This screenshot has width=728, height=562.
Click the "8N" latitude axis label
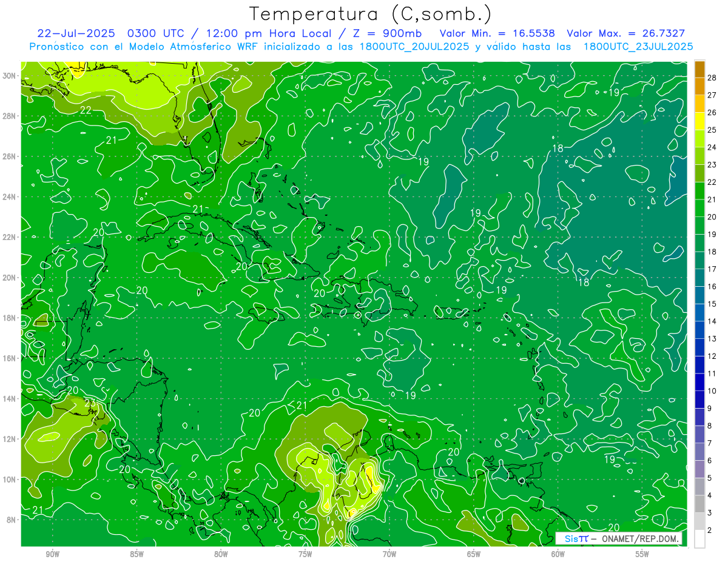tap(12, 520)
